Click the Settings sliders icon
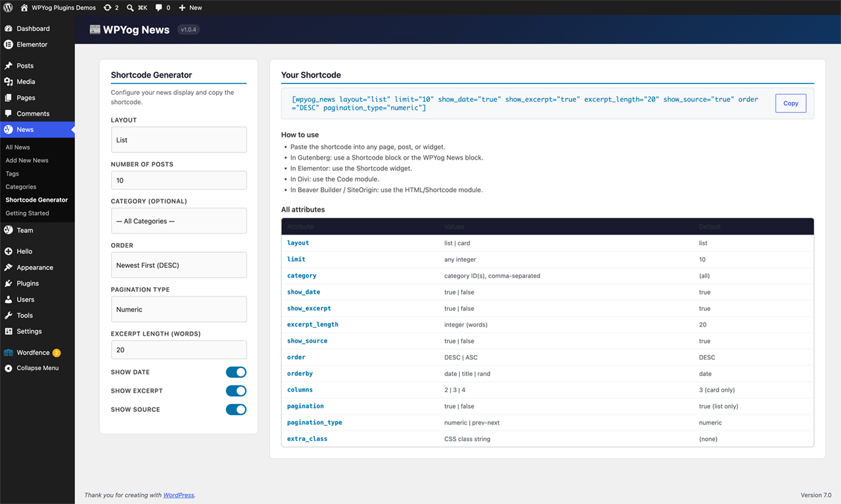This screenshot has width=841, height=504. tap(9, 331)
